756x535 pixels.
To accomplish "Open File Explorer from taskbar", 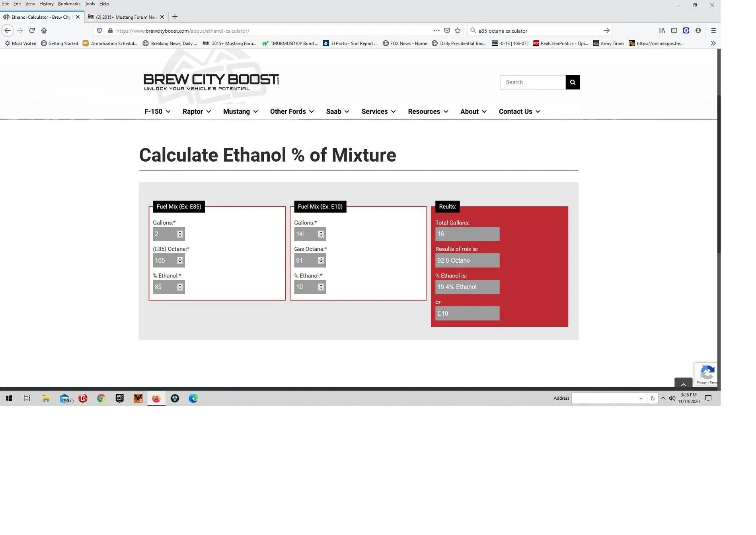I will pyautogui.click(x=46, y=398).
